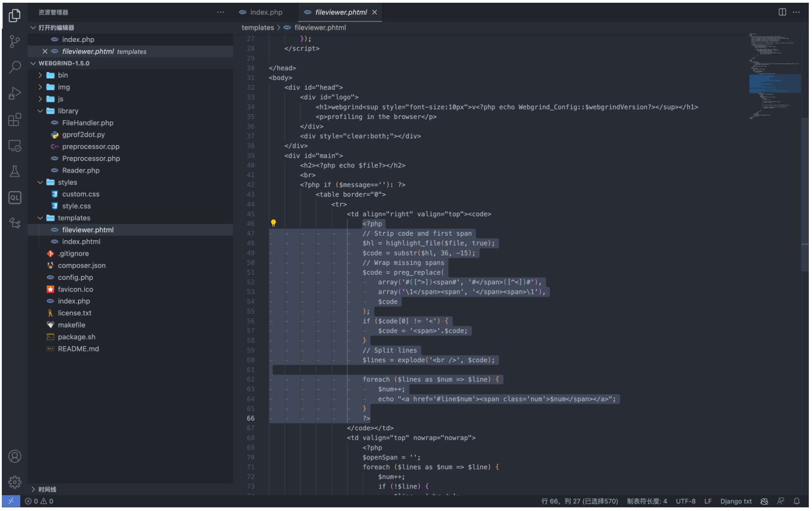The width and height of the screenshot is (812, 511).
Task: Expand the 时间线 timeline section
Action: pyautogui.click(x=47, y=489)
